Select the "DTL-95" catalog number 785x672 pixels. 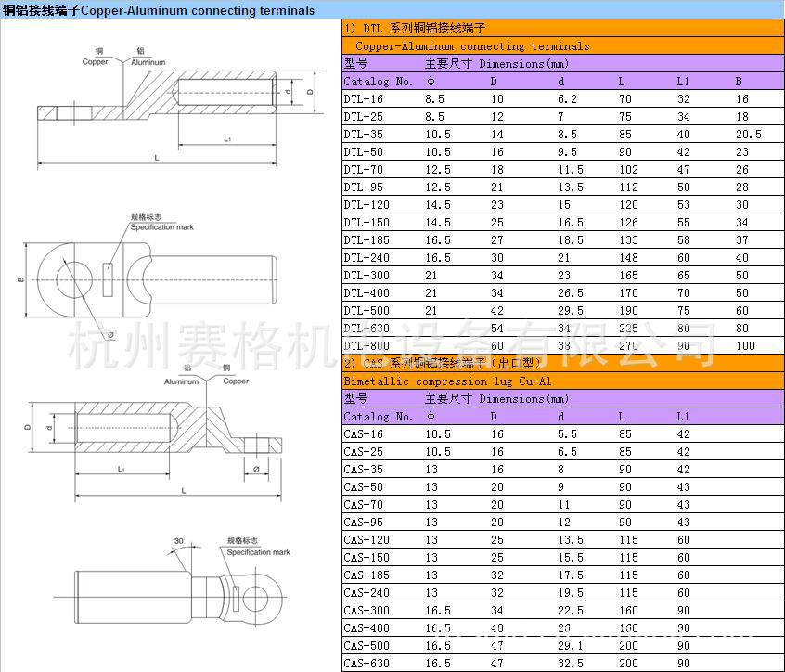click(x=363, y=187)
